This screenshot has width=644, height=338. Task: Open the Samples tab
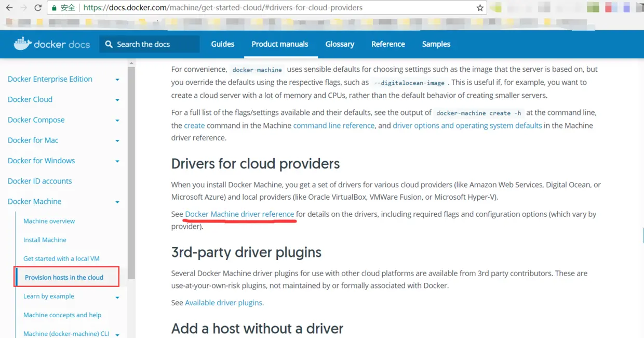436,44
